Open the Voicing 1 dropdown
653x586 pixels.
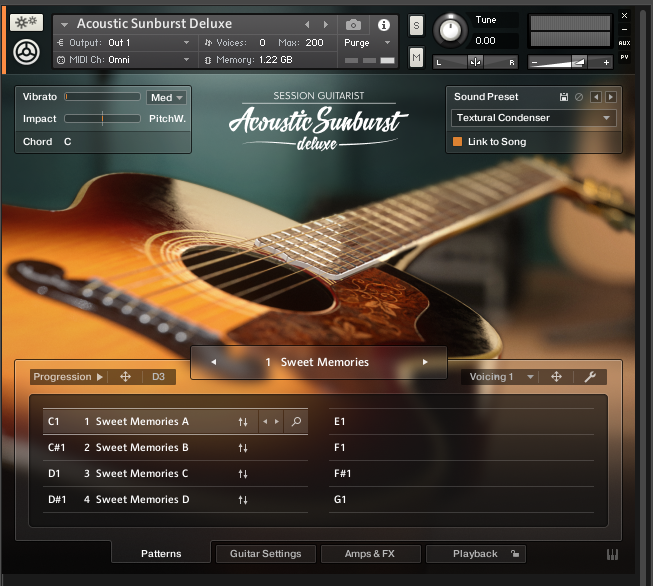click(x=501, y=377)
